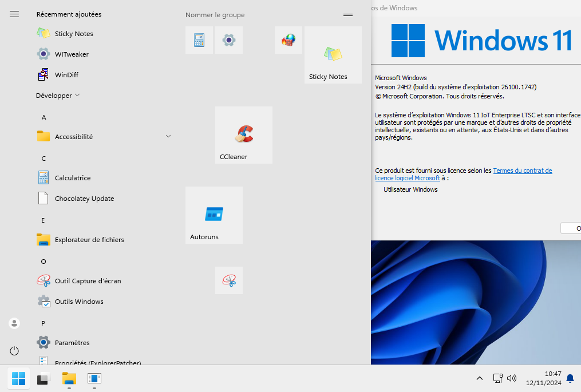The width and height of the screenshot is (581, 392).
Task: Click the small Calculator tile
Action: [x=199, y=40]
